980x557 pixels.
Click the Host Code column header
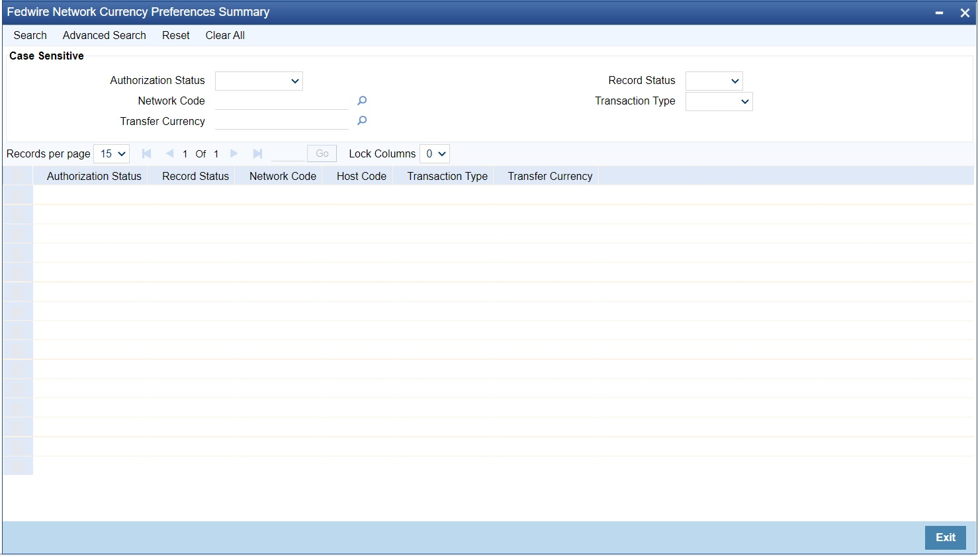click(361, 176)
